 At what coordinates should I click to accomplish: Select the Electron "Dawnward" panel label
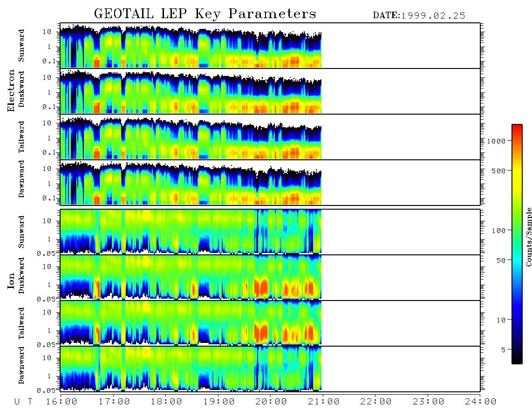tap(21, 179)
